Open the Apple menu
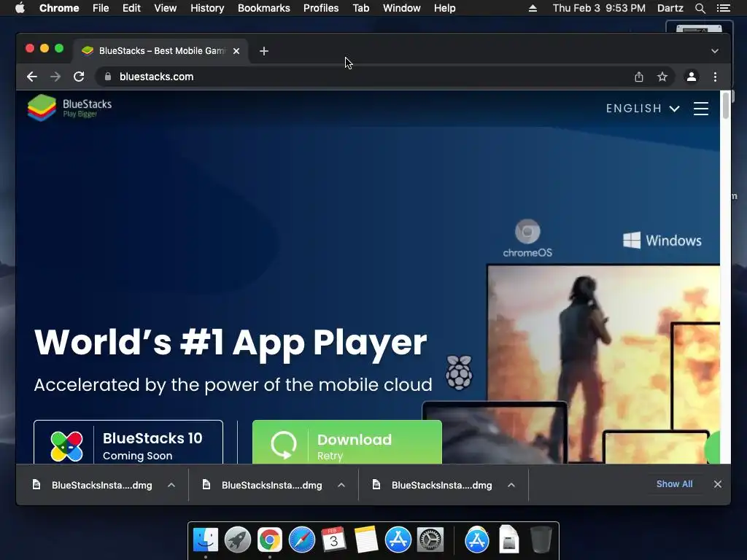Screen dimensions: 747x560 click(x=20, y=8)
